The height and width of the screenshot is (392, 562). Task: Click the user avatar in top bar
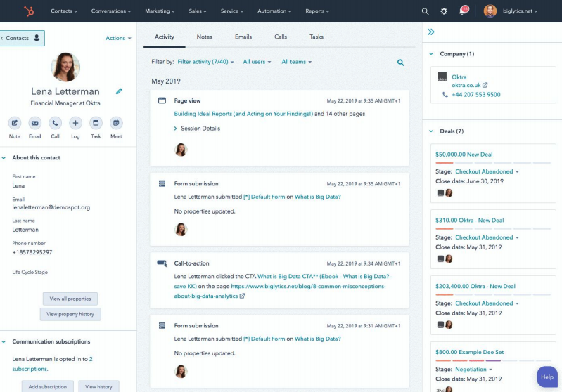click(x=490, y=11)
